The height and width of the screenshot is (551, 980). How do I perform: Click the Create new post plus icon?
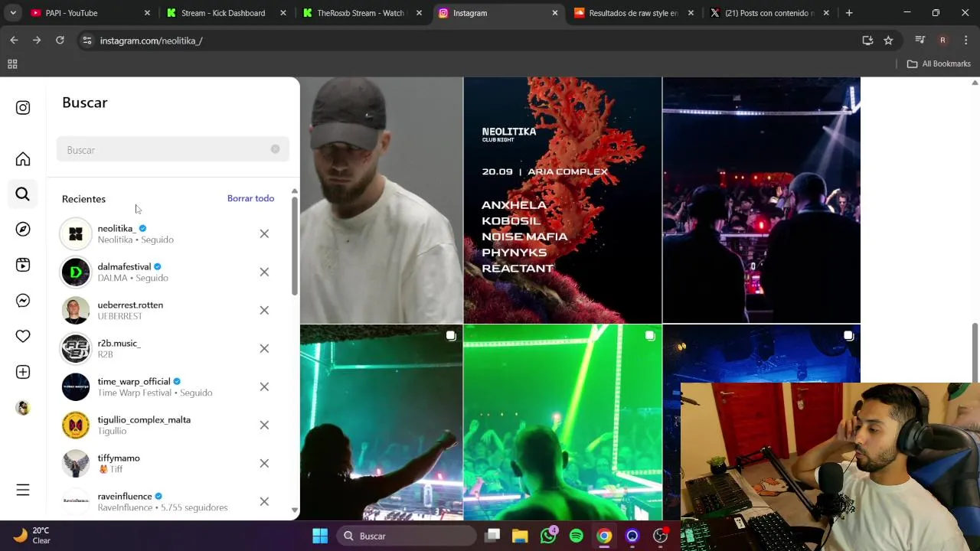click(x=23, y=372)
